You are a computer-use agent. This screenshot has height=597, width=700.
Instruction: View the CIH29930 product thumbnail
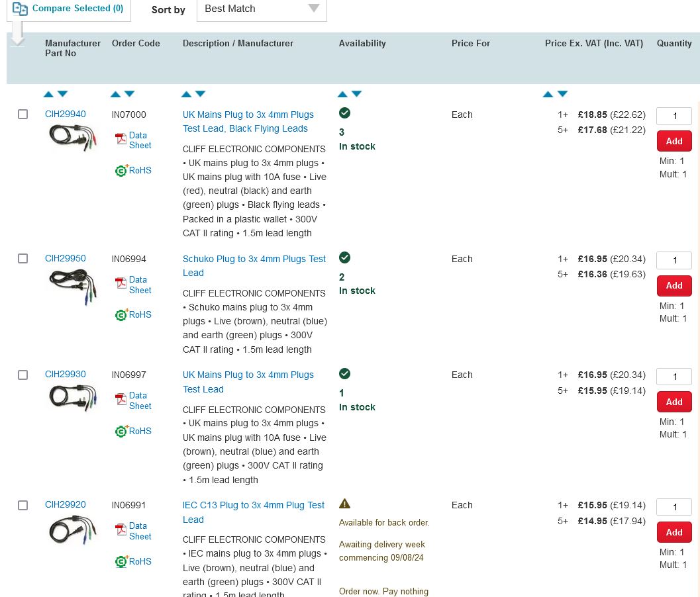point(73,398)
